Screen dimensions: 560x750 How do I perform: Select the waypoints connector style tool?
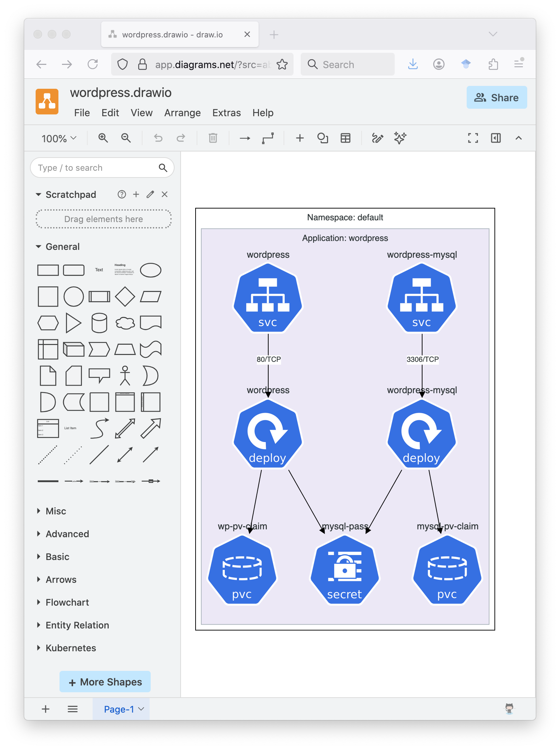tap(268, 138)
